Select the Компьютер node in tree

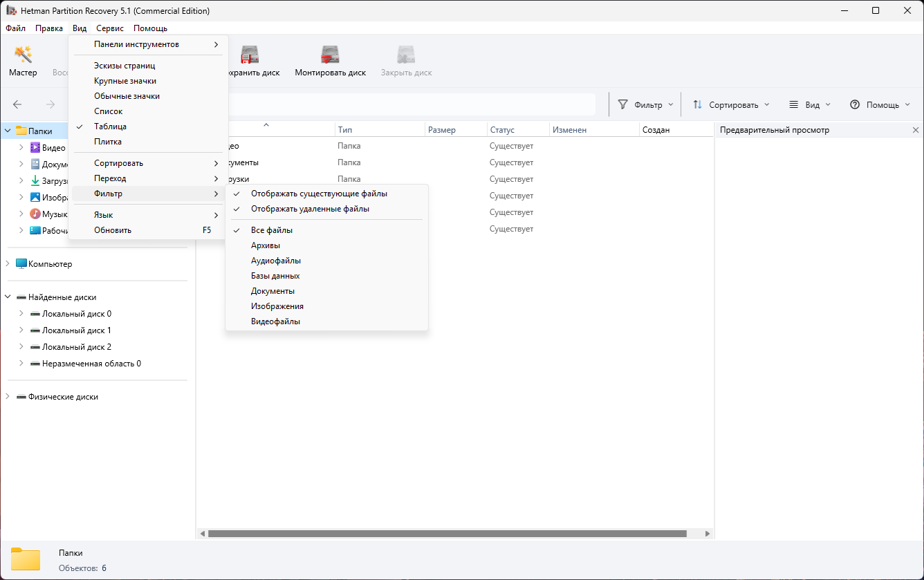pos(44,263)
